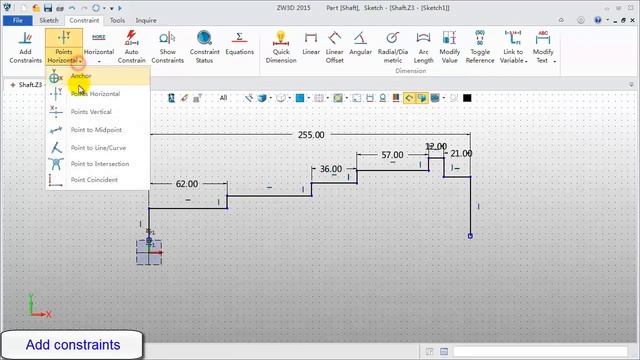Expand Link to Variable dropdown arrow
The image size is (640, 360).
pyautogui.click(x=526, y=61)
